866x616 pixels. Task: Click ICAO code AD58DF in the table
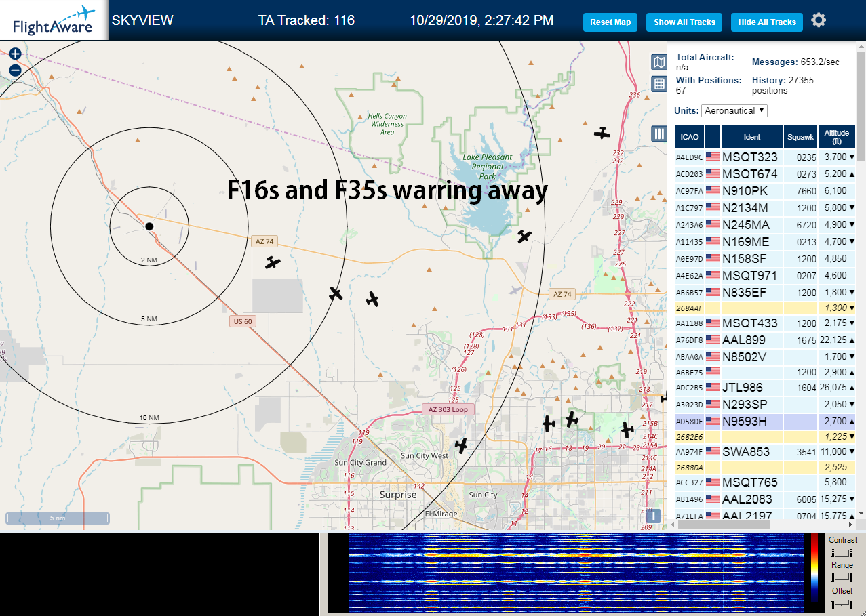689,422
